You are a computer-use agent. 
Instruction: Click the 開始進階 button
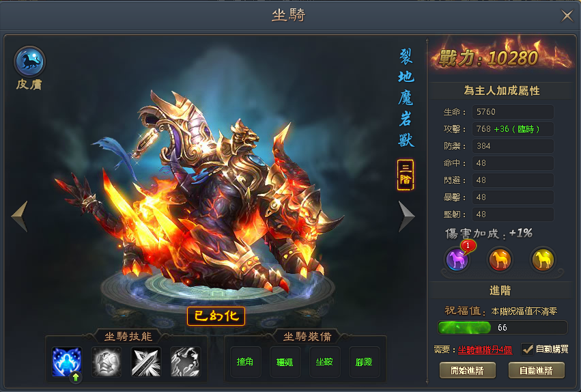click(468, 371)
